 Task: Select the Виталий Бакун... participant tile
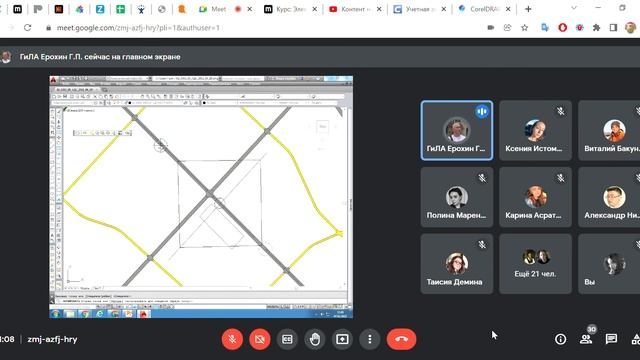coord(609,131)
